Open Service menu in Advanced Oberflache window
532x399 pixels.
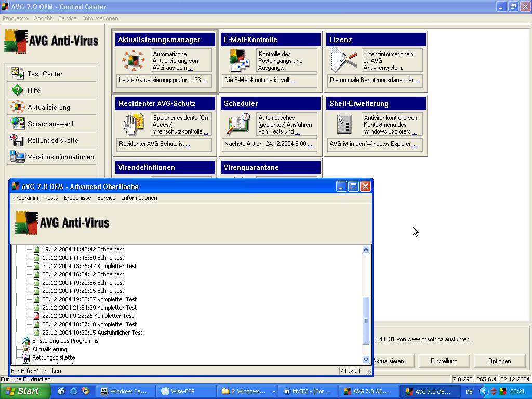pyautogui.click(x=106, y=198)
